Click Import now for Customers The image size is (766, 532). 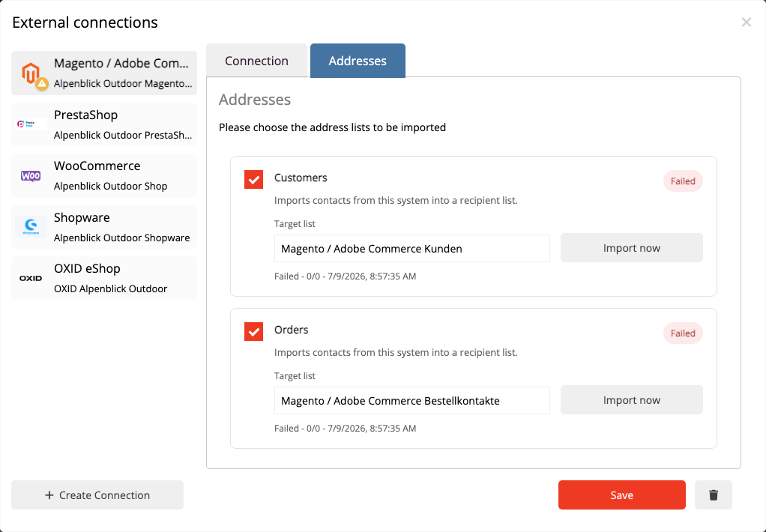click(x=631, y=248)
